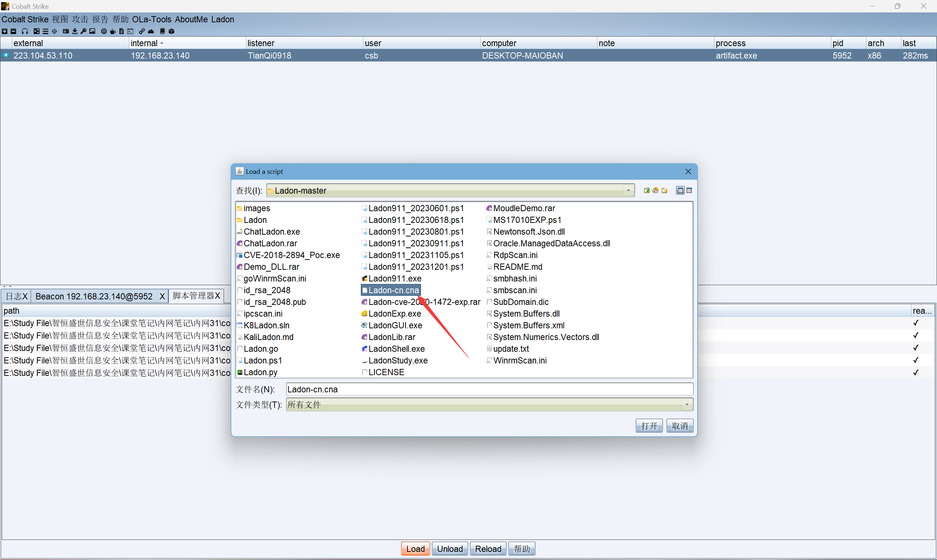This screenshot has height=560, width=937.
Task: Click the cloud manage web server icon
Action: coord(151,31)
